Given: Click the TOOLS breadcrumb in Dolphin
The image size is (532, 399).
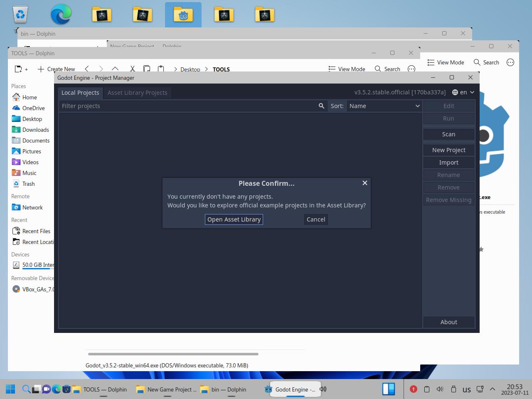Looking at the screenshot, I should [x=221, y=69].
